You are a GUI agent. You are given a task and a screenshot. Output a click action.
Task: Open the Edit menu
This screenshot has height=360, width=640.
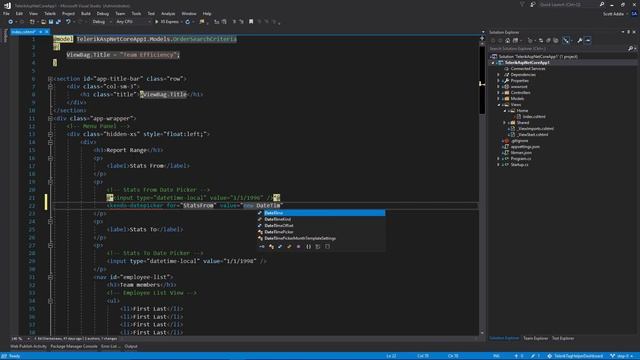pos(19,13)
